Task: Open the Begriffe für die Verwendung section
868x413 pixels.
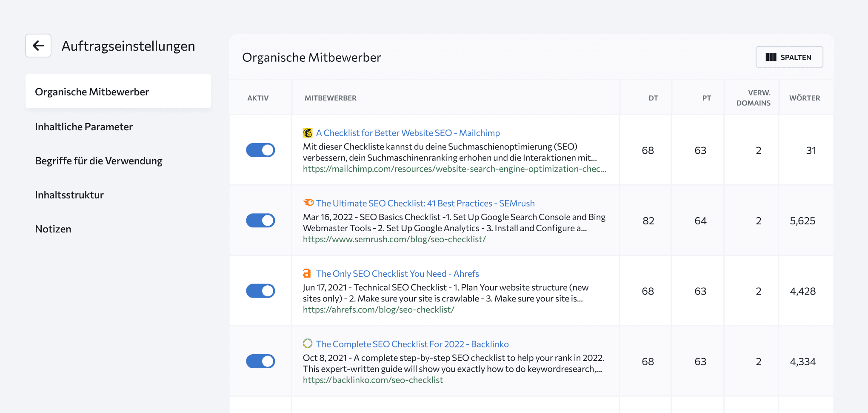Action: [99, 161]
